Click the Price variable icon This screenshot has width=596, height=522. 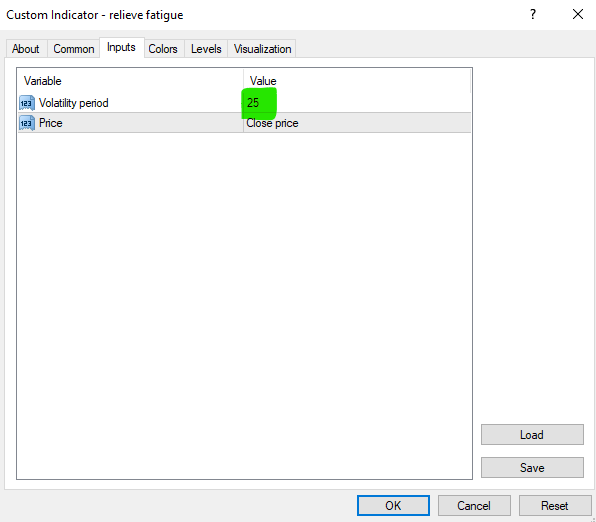click(x=27, y=123)
